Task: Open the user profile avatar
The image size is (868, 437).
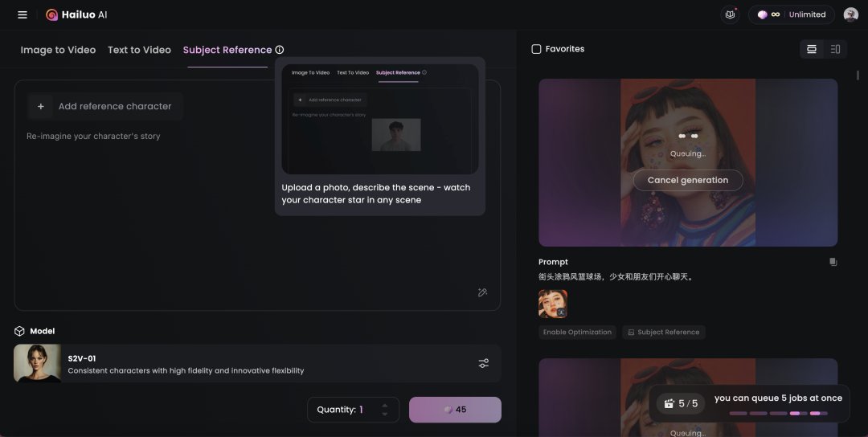Action: (851, 15)
